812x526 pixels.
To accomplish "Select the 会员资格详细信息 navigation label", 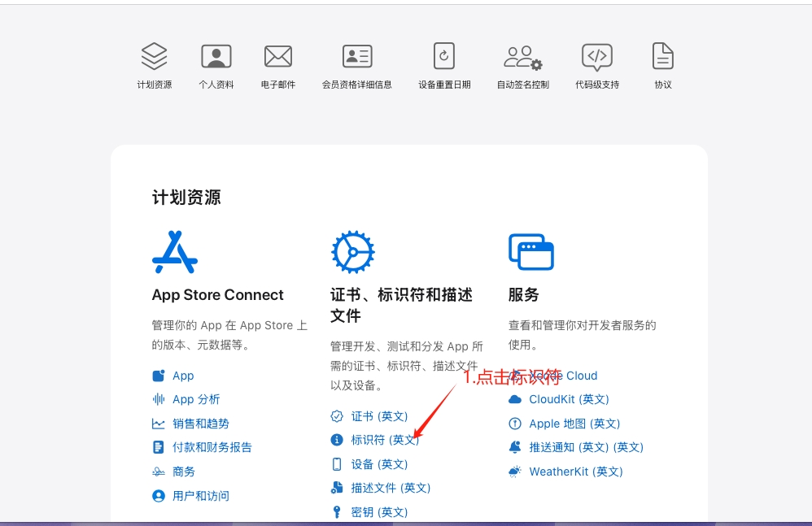I will [x=357, y=85].
